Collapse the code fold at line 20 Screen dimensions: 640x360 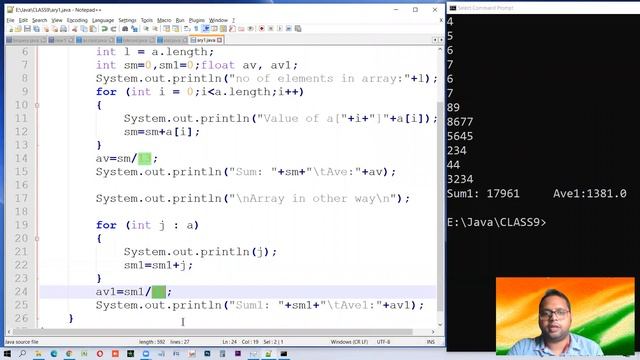[x=37, y=238]
